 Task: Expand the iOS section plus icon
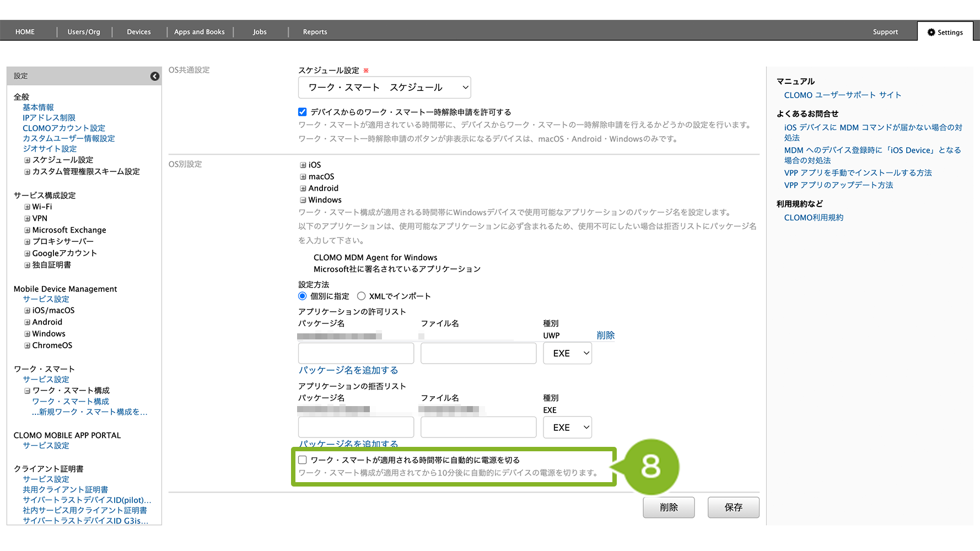click(303, 165)
